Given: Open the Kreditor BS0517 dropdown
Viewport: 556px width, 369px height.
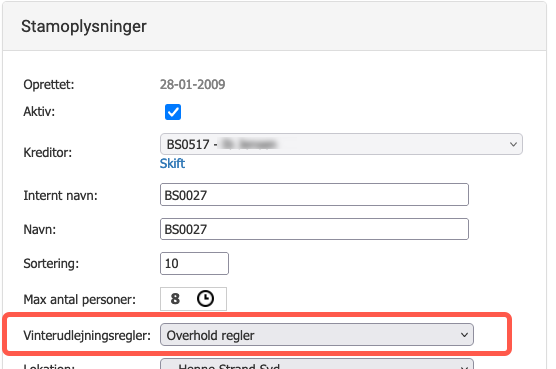Looking at the screenshot, I should (341, 144).
